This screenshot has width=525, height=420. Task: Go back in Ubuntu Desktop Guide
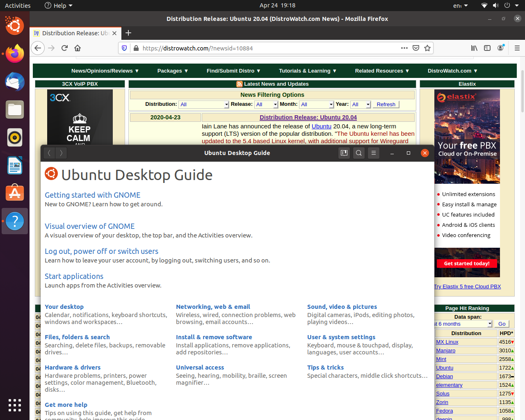pyautogui.click(x=49, y=153)
